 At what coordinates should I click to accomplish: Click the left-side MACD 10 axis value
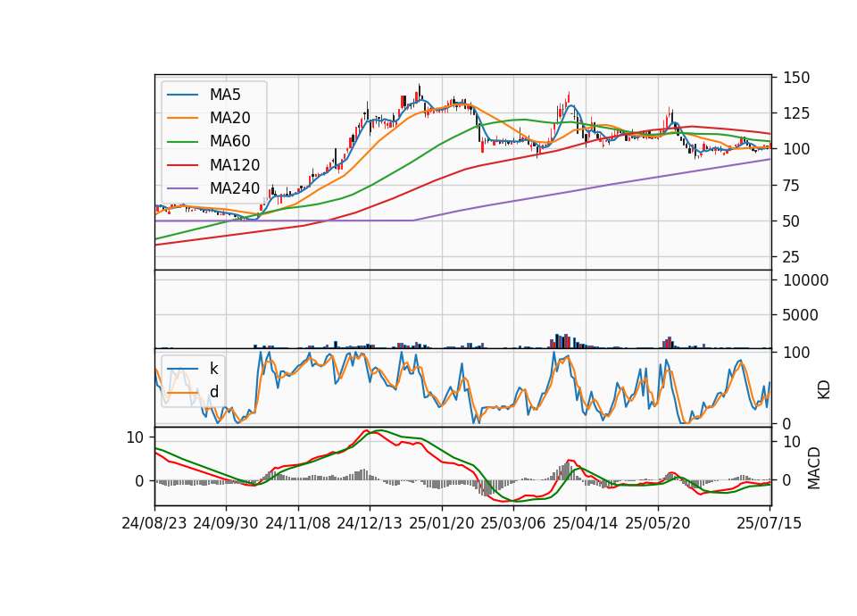point(135,437)
